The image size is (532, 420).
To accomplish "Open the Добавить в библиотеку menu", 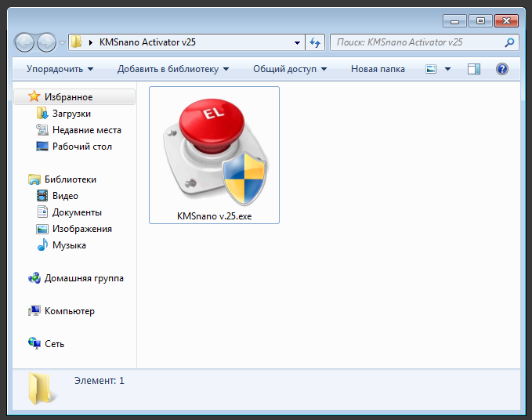I will pos(172,69).
